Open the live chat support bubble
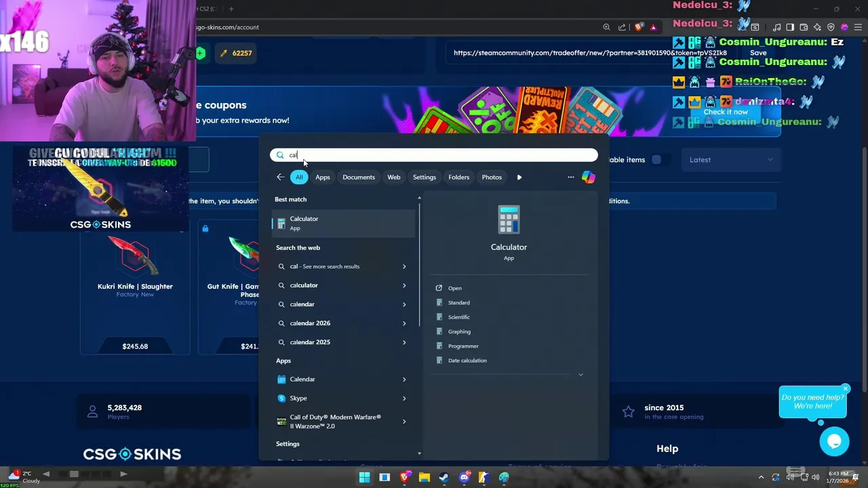The width and height of the screenshot is (868, 488). coord(834,442)
